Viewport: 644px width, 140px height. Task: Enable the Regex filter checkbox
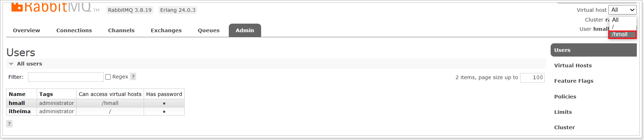(x=108, y=77)
